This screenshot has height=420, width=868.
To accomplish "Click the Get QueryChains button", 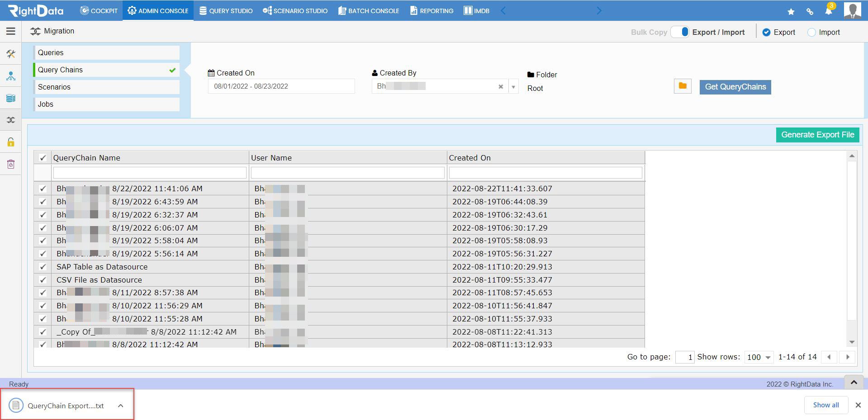I will (735, 87).
